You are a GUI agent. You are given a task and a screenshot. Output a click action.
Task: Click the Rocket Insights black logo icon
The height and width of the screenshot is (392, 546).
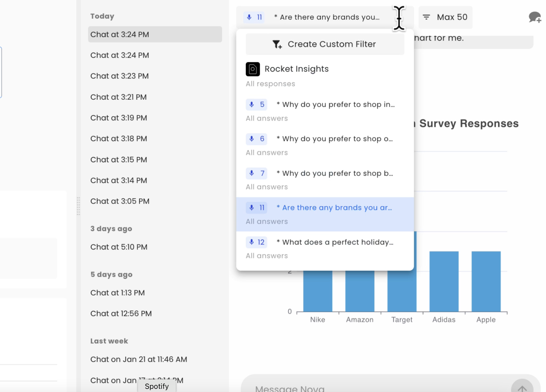pyautogui.click(x=253, y=69)
